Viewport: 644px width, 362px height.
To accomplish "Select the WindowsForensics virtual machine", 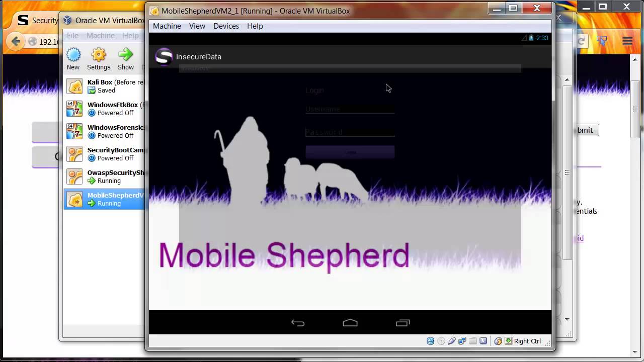I will [x=105, y=131].
